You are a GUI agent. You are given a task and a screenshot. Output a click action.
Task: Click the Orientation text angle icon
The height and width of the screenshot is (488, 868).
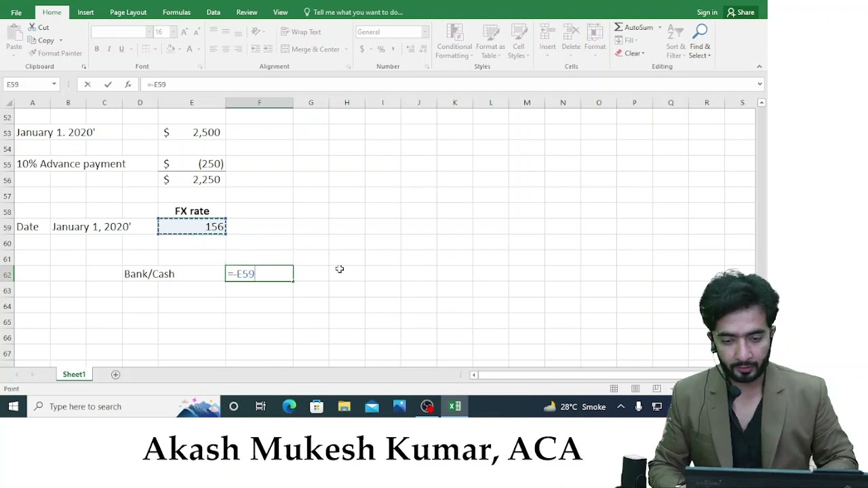[x=256, y=32]
